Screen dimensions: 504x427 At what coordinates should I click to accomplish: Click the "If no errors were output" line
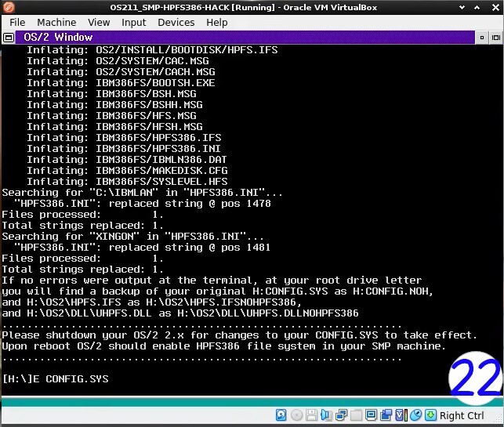tap(212, 280)
